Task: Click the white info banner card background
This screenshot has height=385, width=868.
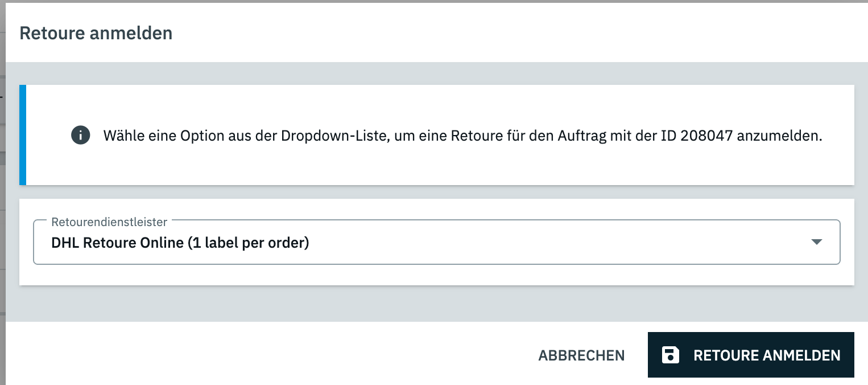Action: click(440, 165)
